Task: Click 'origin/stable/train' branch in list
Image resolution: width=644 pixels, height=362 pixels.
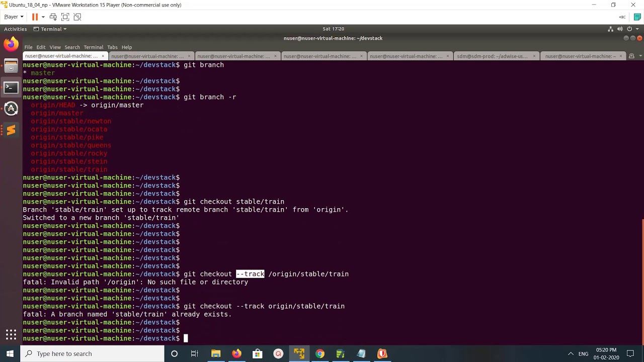Action: click(69, 169)
